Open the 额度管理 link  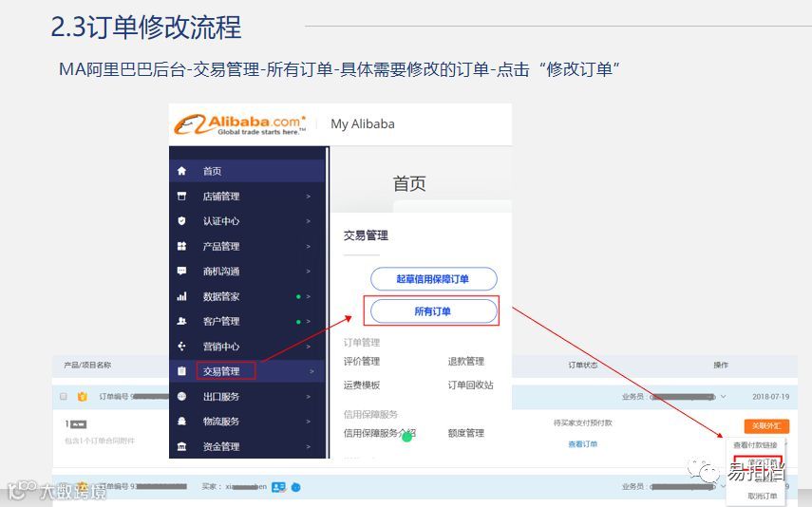tap(466, 433)
